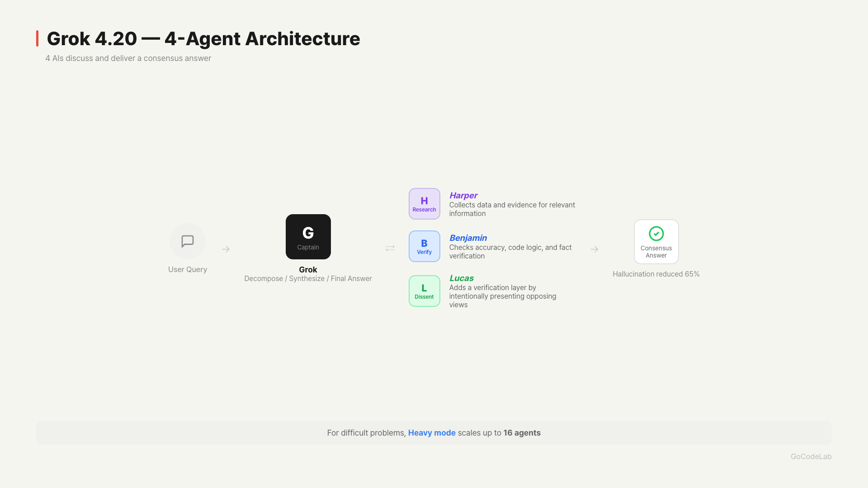The width and height of the screenshot is (868, 488).
Task: Click the bidirectional arrows beside Grok
Action: [390, 249]
